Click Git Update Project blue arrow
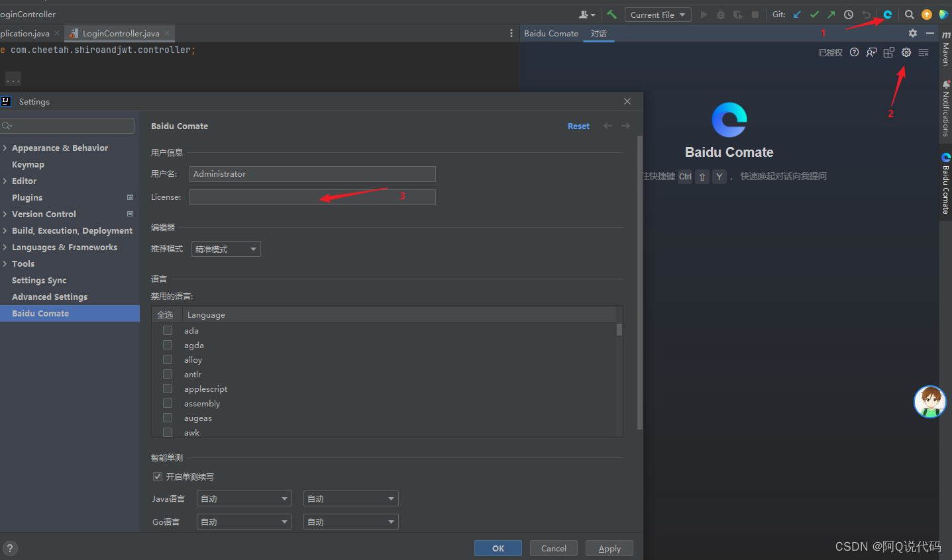952x560 pixels. [x=797, y=15]
